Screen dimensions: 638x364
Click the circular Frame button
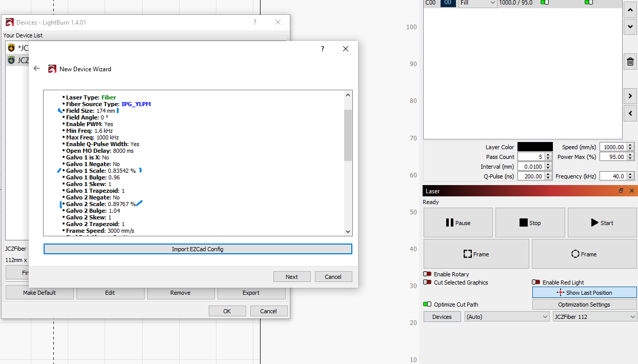click(x=584, y=254)
